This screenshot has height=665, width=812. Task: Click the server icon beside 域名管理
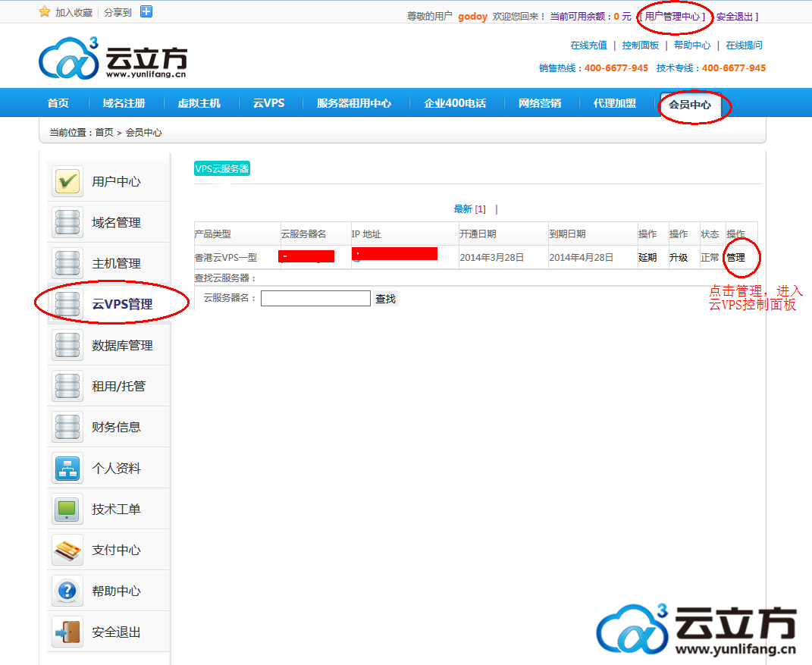(67, 223)
